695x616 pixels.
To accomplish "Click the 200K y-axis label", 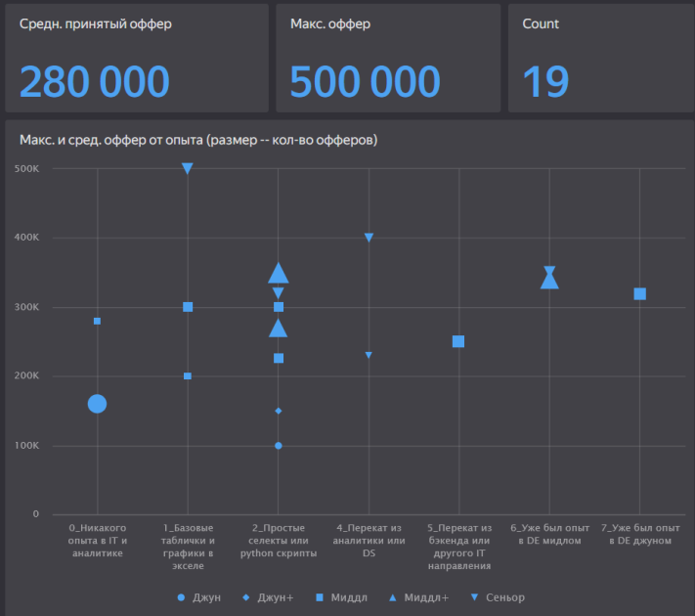I will point(26,375).
